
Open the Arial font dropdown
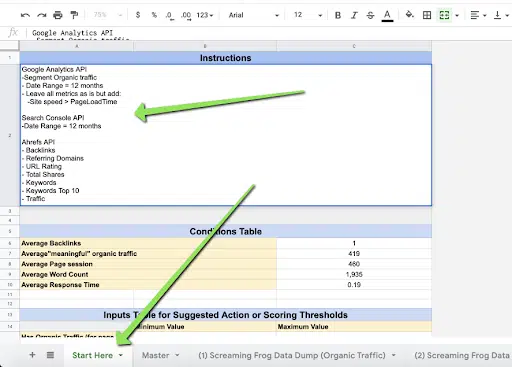point(253,15)
